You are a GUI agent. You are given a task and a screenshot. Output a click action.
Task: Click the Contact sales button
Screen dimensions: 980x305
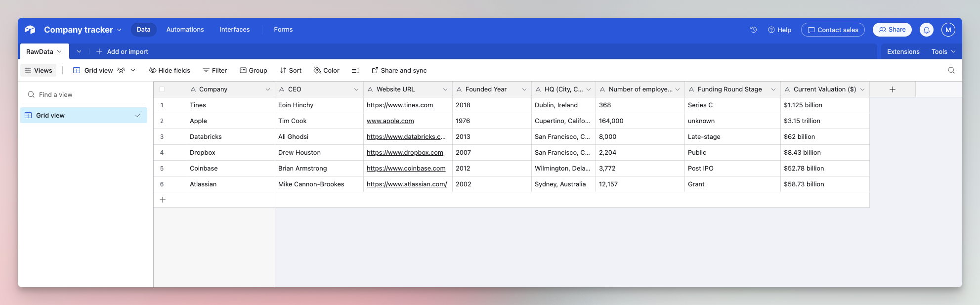coord(833,30)
